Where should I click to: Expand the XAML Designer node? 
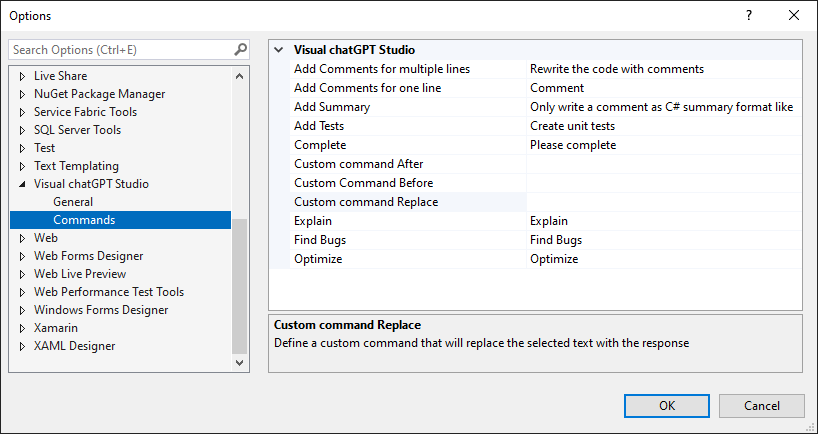pos(23,346)
